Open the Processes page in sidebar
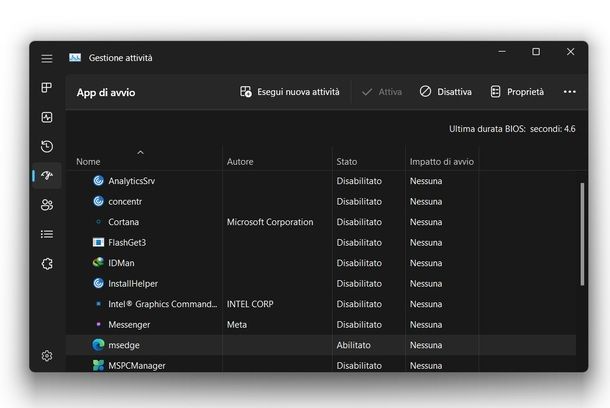Screen dimensions: 610x408 (47, 88)
